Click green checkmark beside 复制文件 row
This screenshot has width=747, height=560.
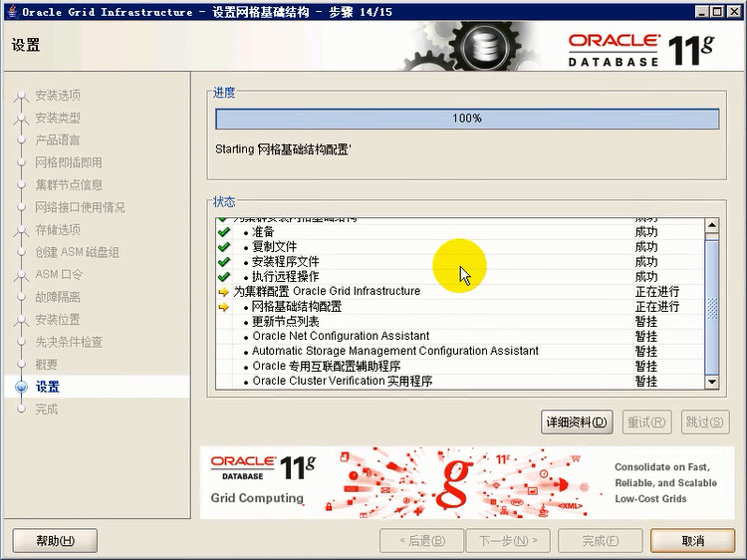tap(223, 247)
